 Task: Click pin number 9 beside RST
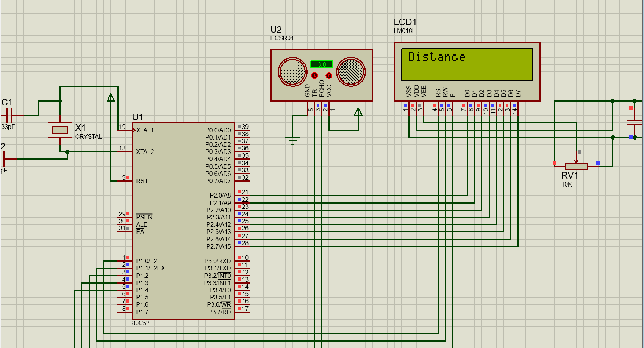click(x=124, y=178)
